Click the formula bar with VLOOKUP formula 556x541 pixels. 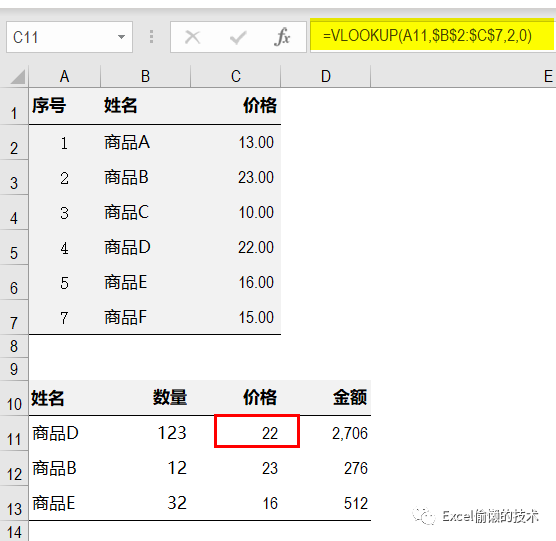pos(433,35)
